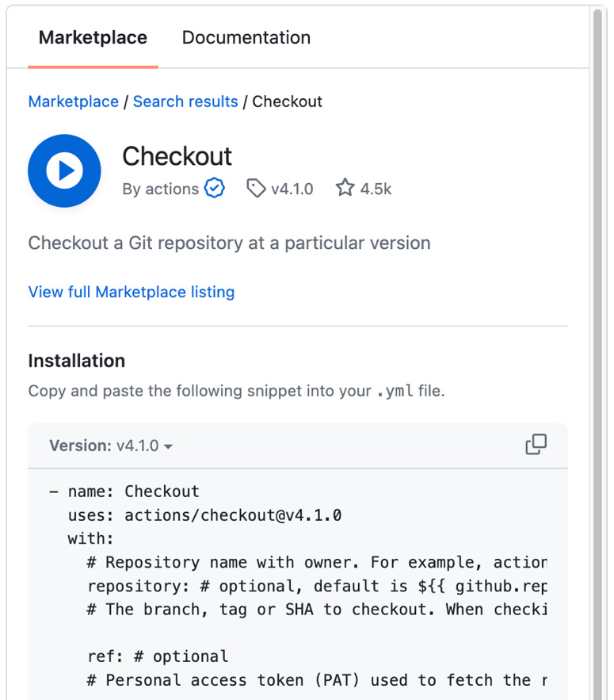614x700 pixels.
Task: Click the star icon beside 4.5k
Action: [345, 188]
